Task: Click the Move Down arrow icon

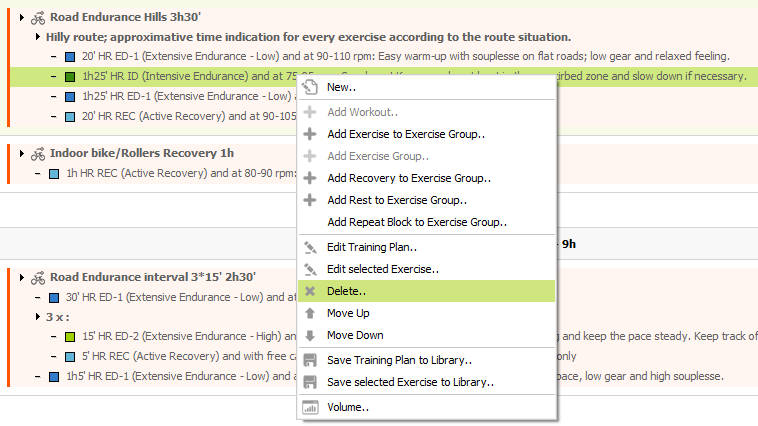Action: click(x=310, y=335)
